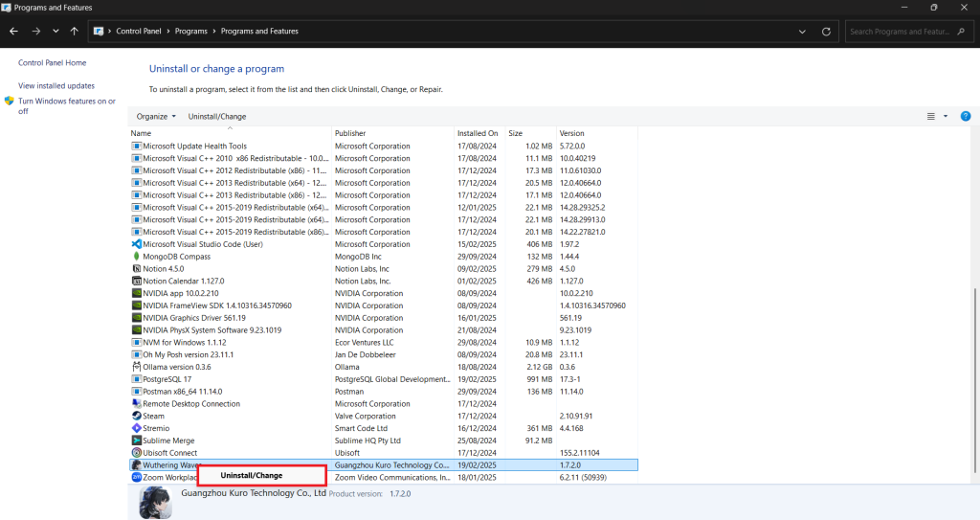Click the change view icon
Image resolution: width=980 pixels, height=520 pixels.
[930, 117]
